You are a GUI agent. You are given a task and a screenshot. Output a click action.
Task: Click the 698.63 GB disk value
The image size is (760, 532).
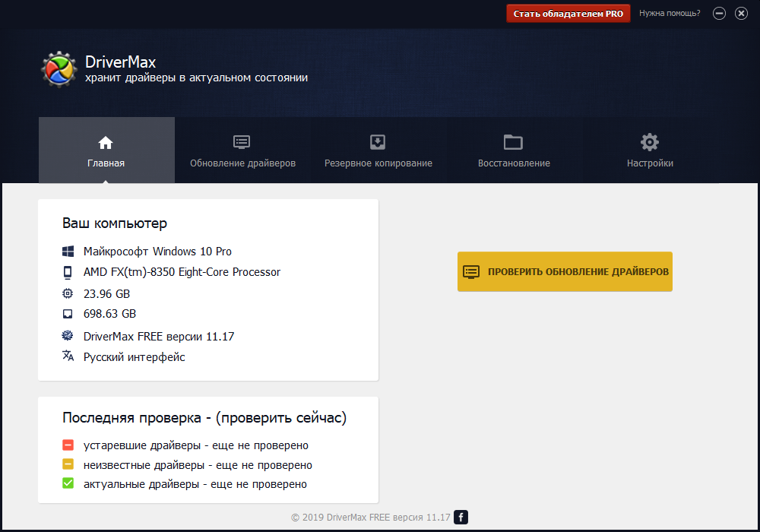pos(109,314)
